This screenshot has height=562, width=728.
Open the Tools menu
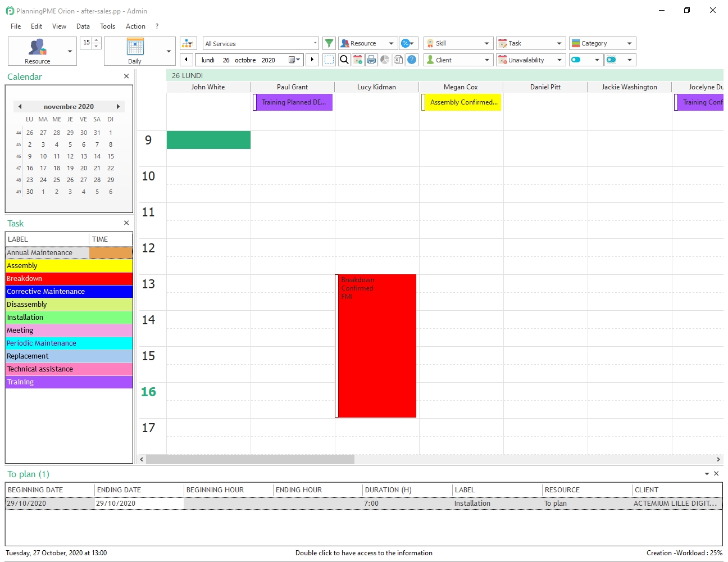(107, 26)
